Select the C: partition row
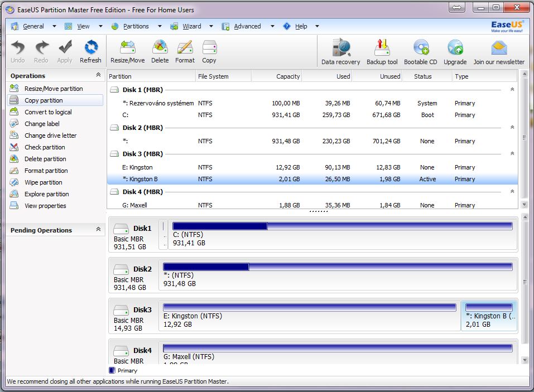The width and height of the screenshot is (534, 392). click(312, 115)
